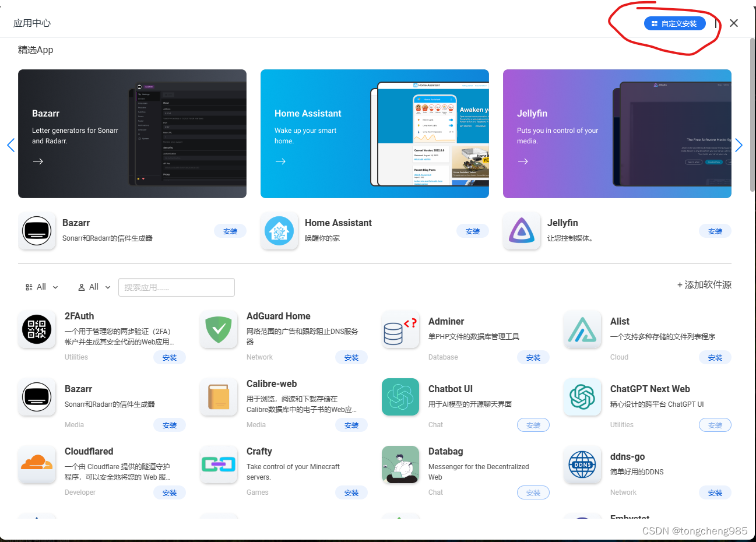756x542 pixels.
Task: Click the 精选App section heading
Action: click(36, 50)
